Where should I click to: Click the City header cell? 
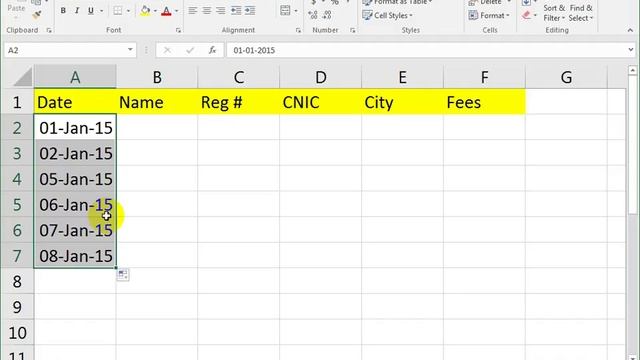402,102
